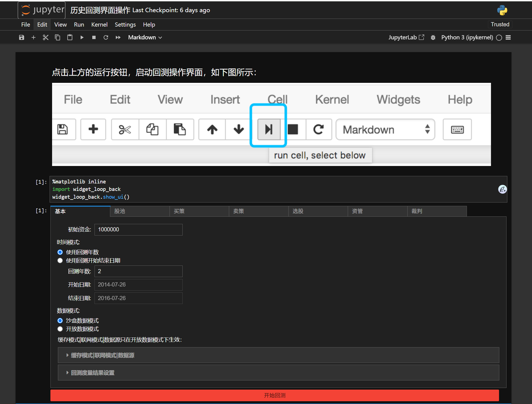The image size is (532, 404).
Task: Choose the 开放数据模式 radio button
Action: 60,329
